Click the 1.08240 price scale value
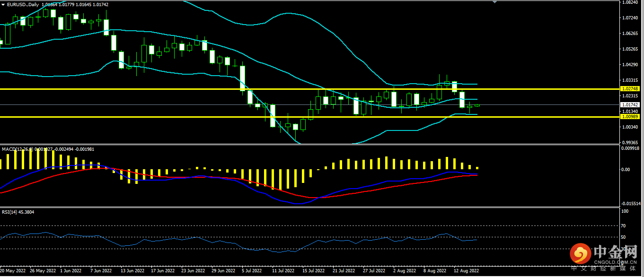 (x=631, y=2)
